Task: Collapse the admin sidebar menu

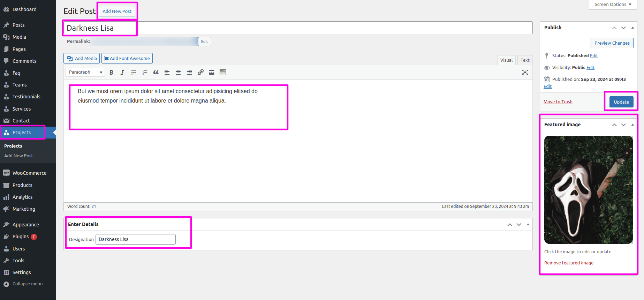Action: pos(28,284)
